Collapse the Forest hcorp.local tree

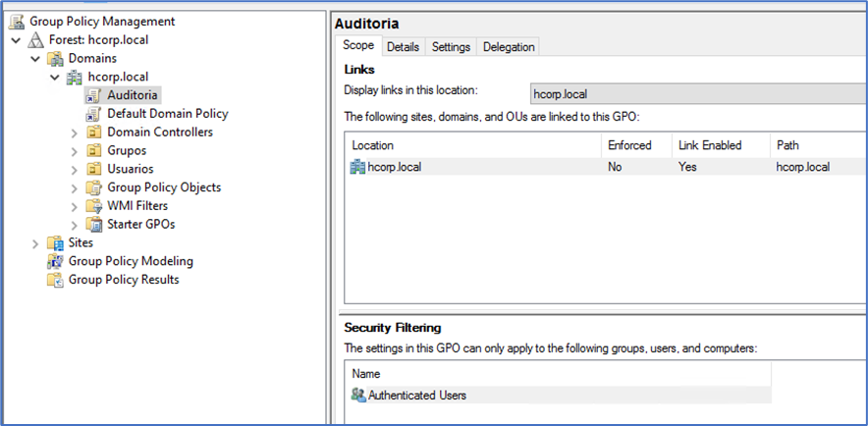tap(17, 40)
